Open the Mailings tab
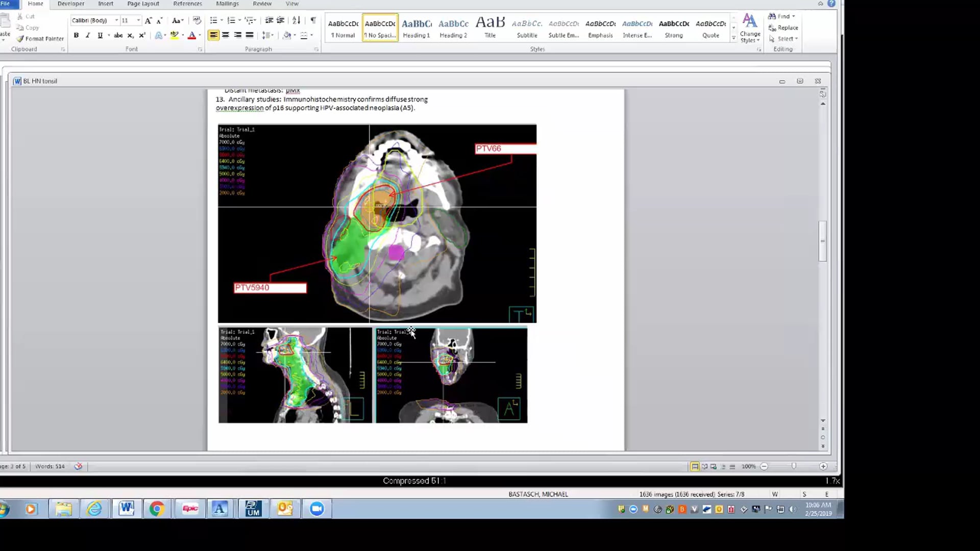The height and width of the screenshot is (551, 980). pyautogui.click(x=227, y=4)
